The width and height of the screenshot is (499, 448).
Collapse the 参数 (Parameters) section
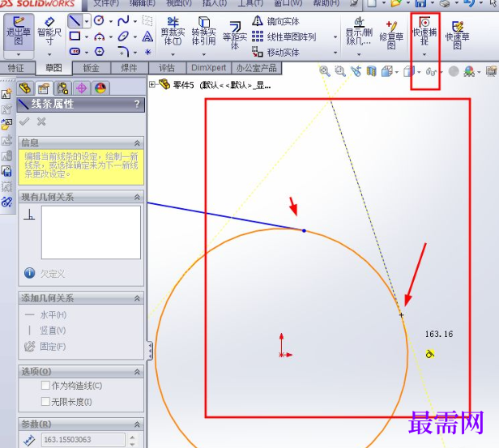click(x=137, y=425)
